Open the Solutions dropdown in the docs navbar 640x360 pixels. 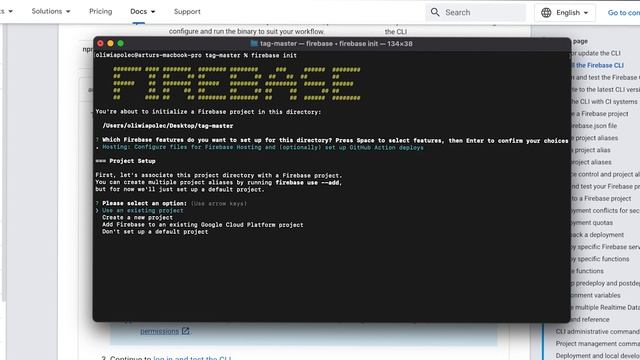click(x=51, y=11)
